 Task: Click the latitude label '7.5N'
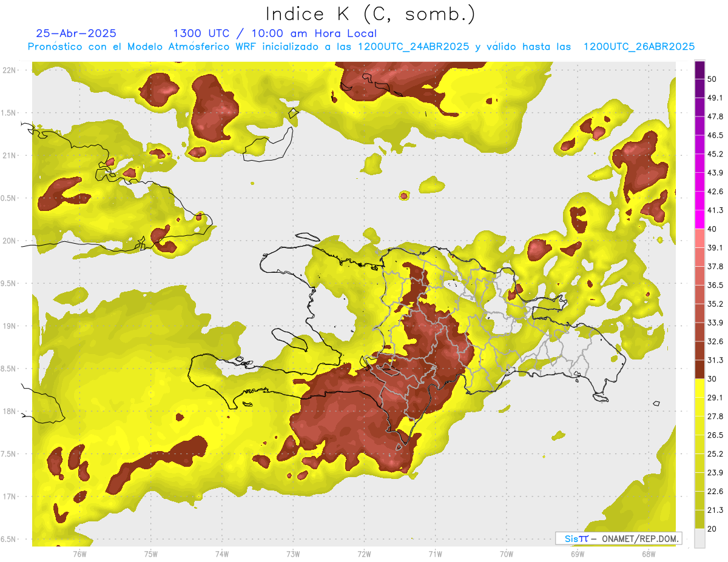click(9, 454)
